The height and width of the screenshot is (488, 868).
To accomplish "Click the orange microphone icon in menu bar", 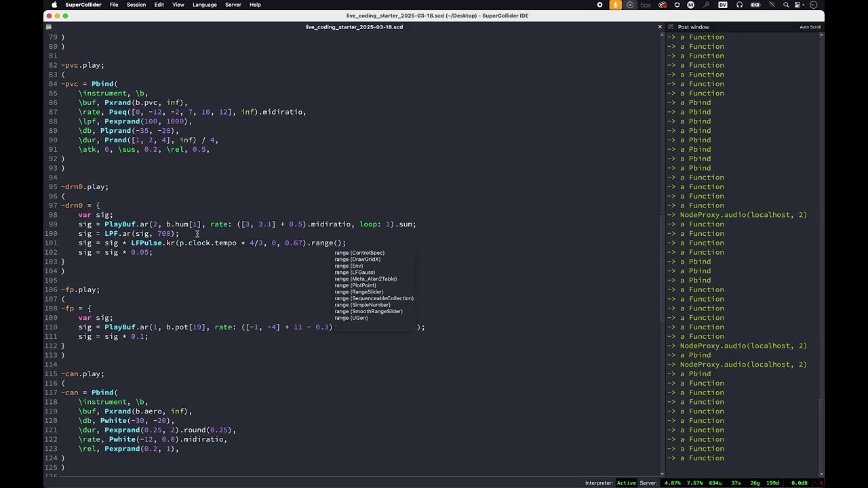I will click(615, 5).
